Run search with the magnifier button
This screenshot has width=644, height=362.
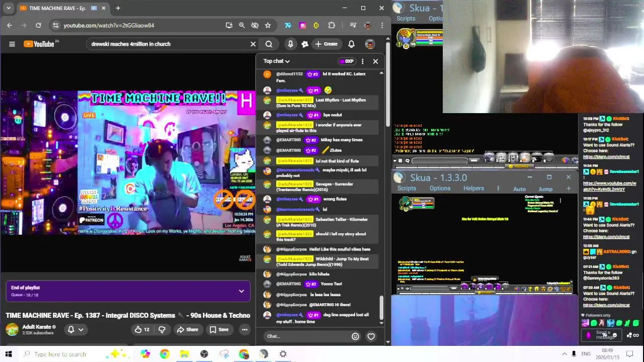[269, 44]
